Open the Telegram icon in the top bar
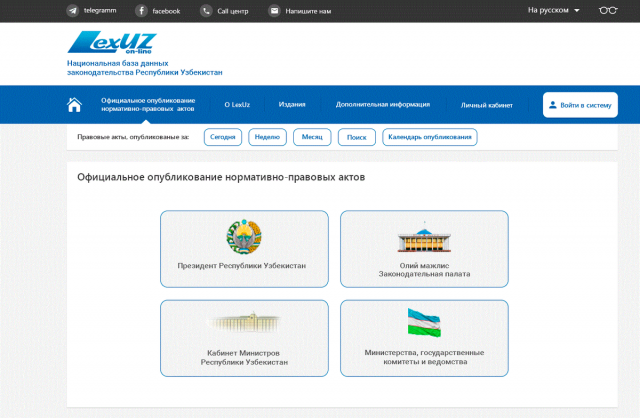 [x=73, y=11]
